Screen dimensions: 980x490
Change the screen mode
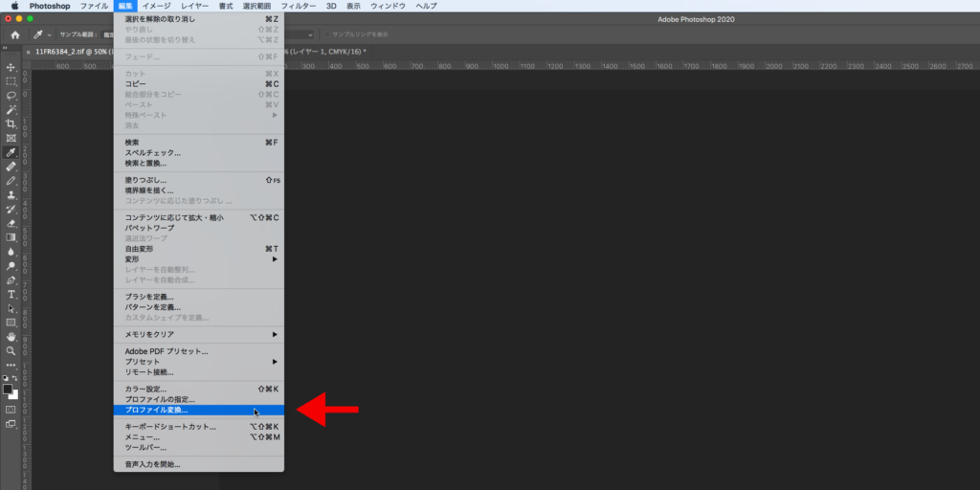coord(11,424)
